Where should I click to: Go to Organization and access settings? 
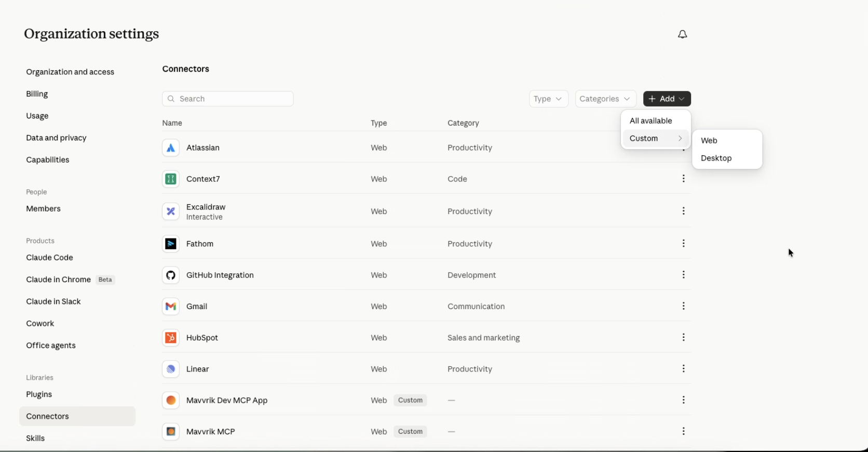[70, 72]
